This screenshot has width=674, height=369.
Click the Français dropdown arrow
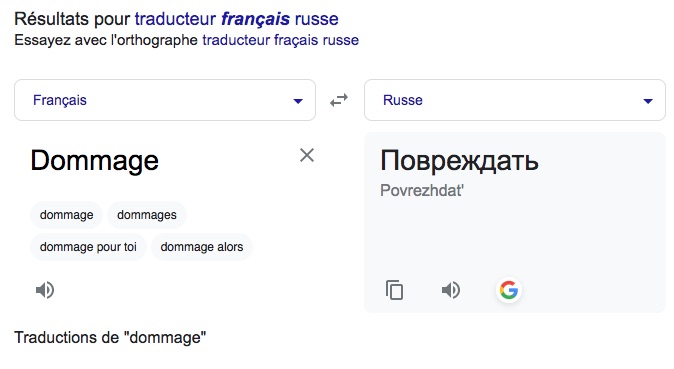(298, 101)
